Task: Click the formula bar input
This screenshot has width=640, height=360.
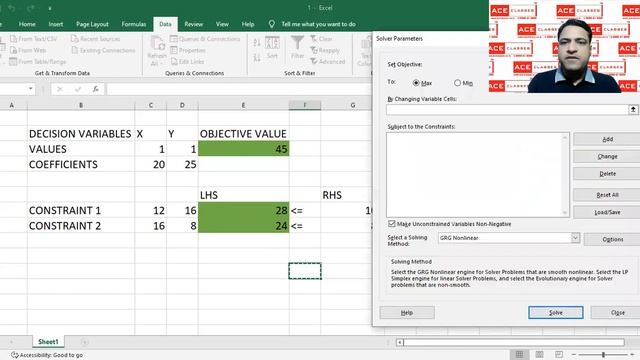Action: 239,89
